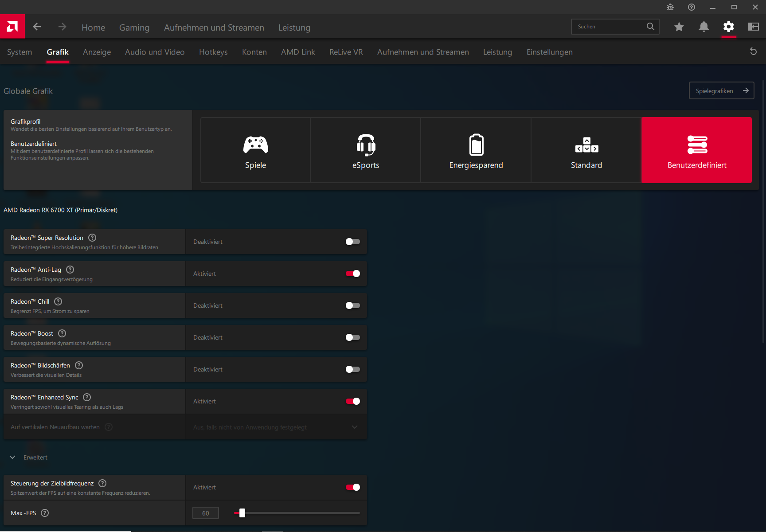766x532 pixels.
Task: Toggle the sidebar panel icon
Action: pos(753,27)
